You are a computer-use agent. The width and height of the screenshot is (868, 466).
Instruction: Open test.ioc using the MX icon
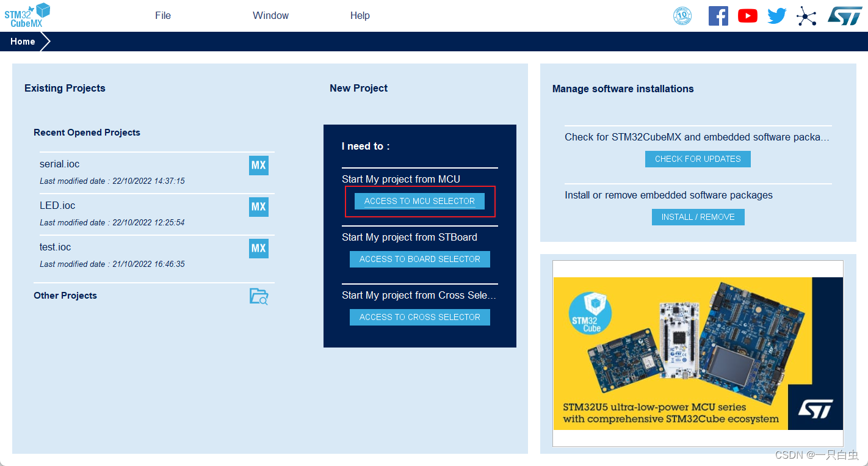coord(258,248)
